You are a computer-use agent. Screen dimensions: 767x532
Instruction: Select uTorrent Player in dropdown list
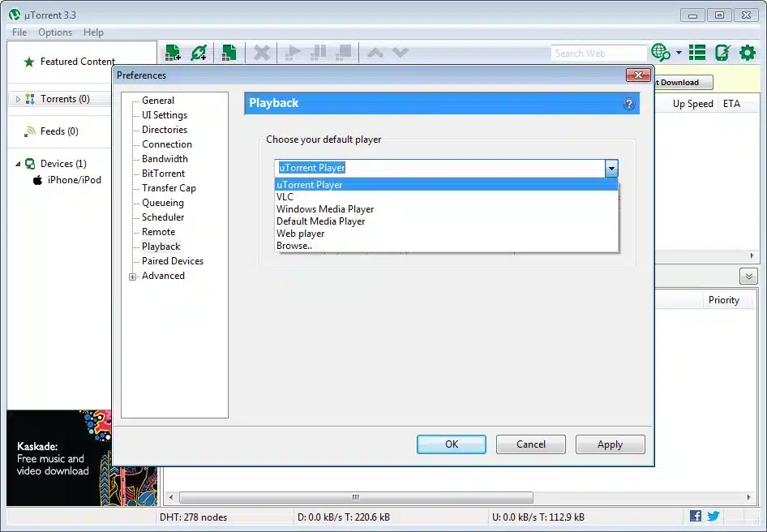[x=446, y=185]
